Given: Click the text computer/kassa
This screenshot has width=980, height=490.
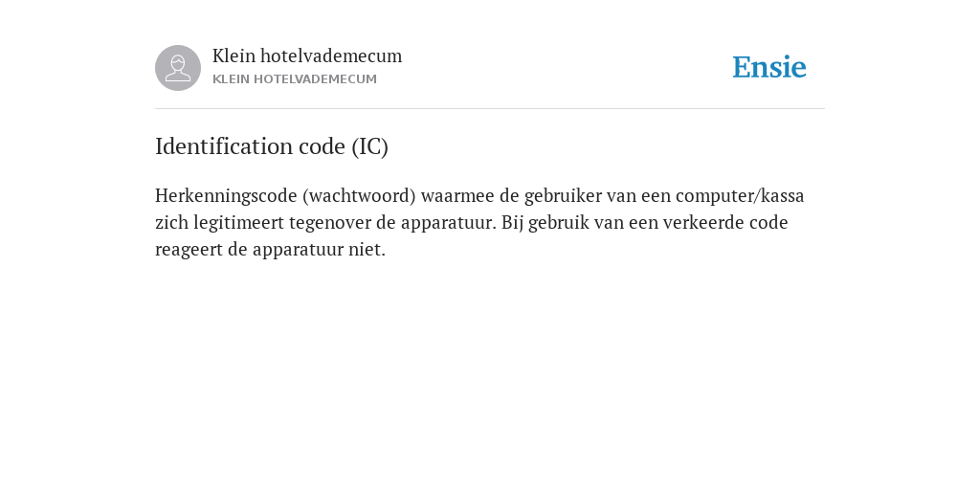Looking at the screenshot, I should click(740, 196).
